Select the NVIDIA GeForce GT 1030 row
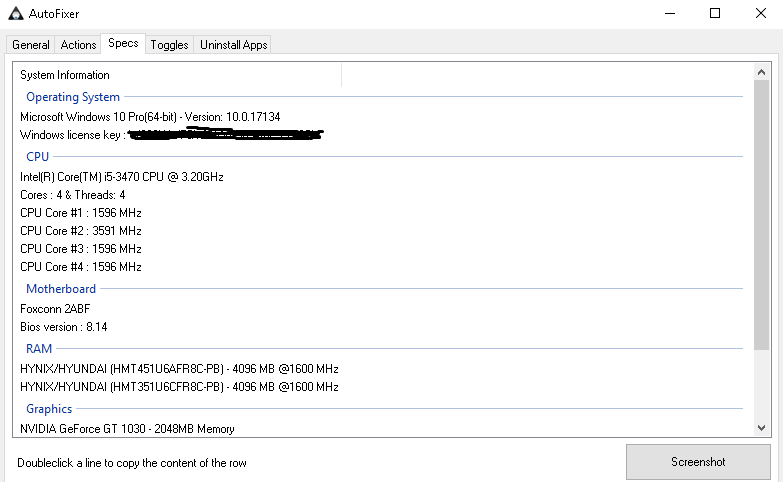Viewport: 783px width, 482px height. pos(127,429)
